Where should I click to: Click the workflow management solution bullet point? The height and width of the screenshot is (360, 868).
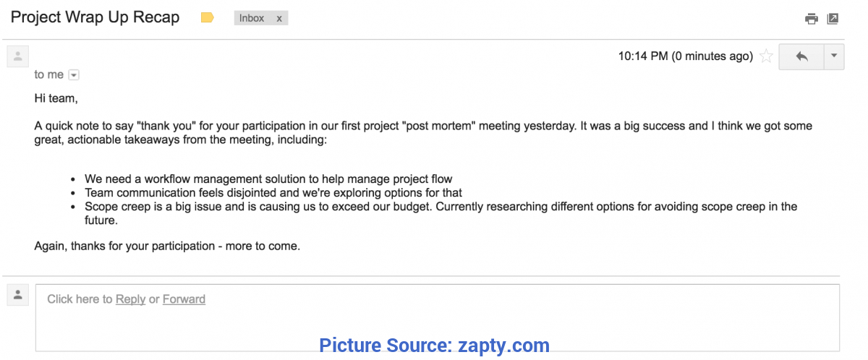coord(268,179)
